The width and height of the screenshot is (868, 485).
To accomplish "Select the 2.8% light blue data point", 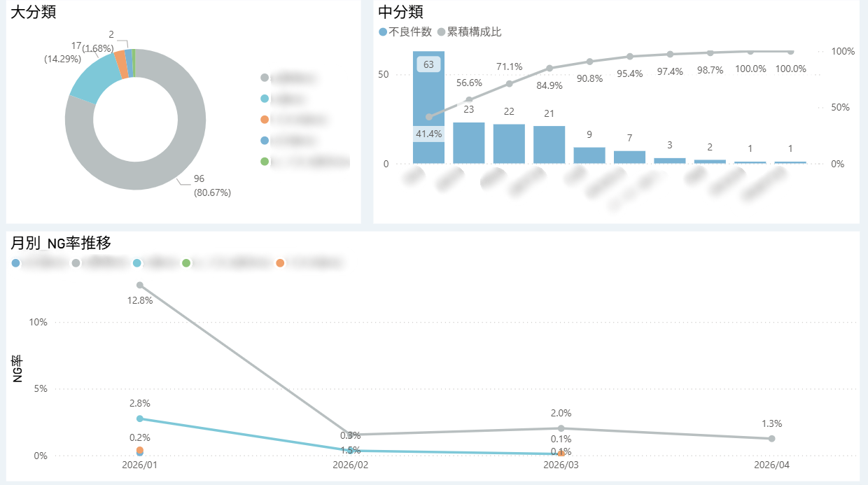I will tap(140, 419).
